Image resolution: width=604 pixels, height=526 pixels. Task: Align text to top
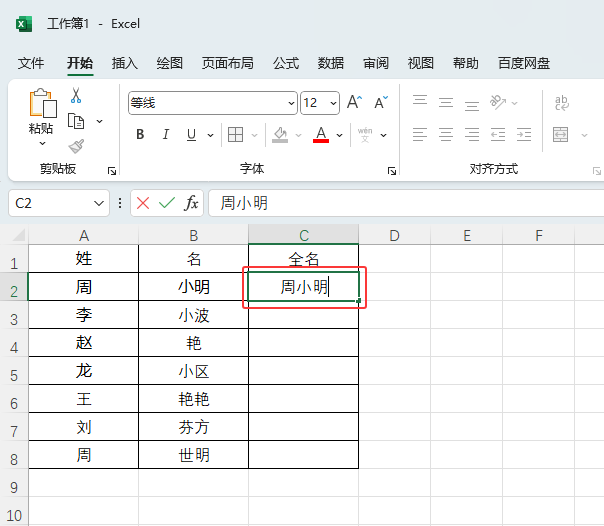(420, 101)
